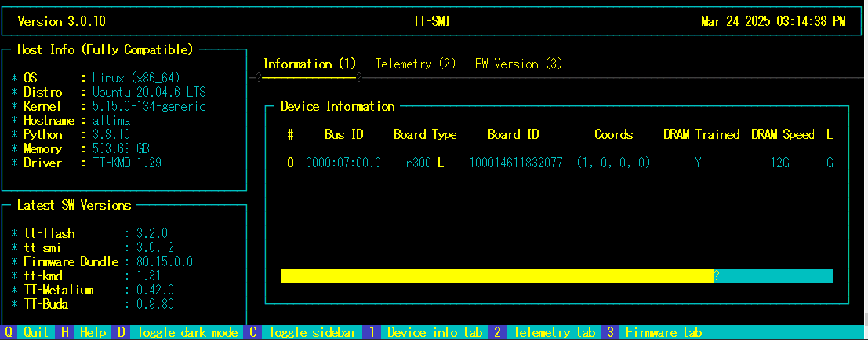Click the # column header

coord(290,135)
